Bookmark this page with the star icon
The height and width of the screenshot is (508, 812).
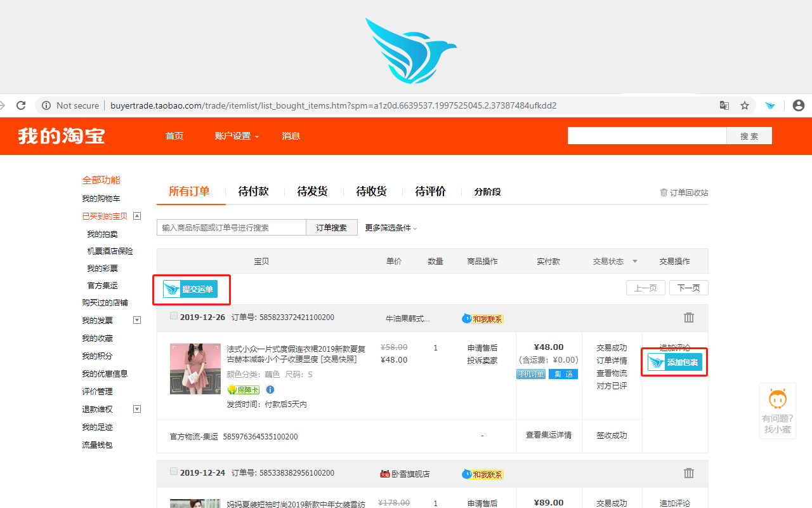click(745, 105)
